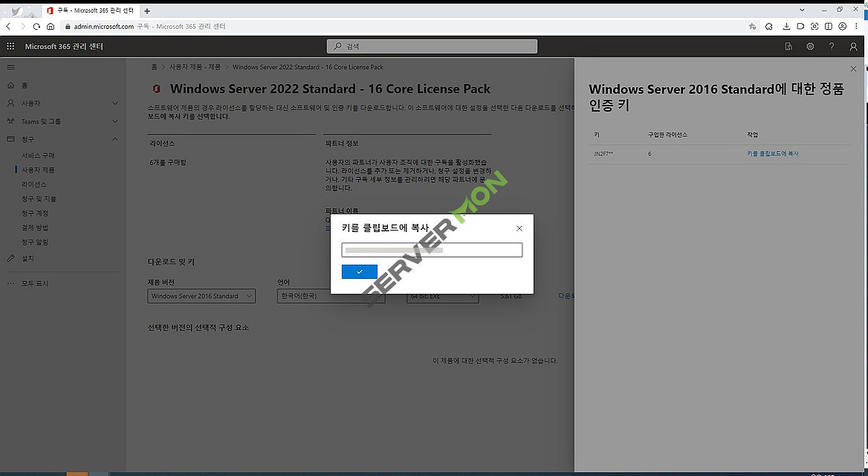Open a new browser tab
This screenshot has width=868, height=476.
click(146, 10)
